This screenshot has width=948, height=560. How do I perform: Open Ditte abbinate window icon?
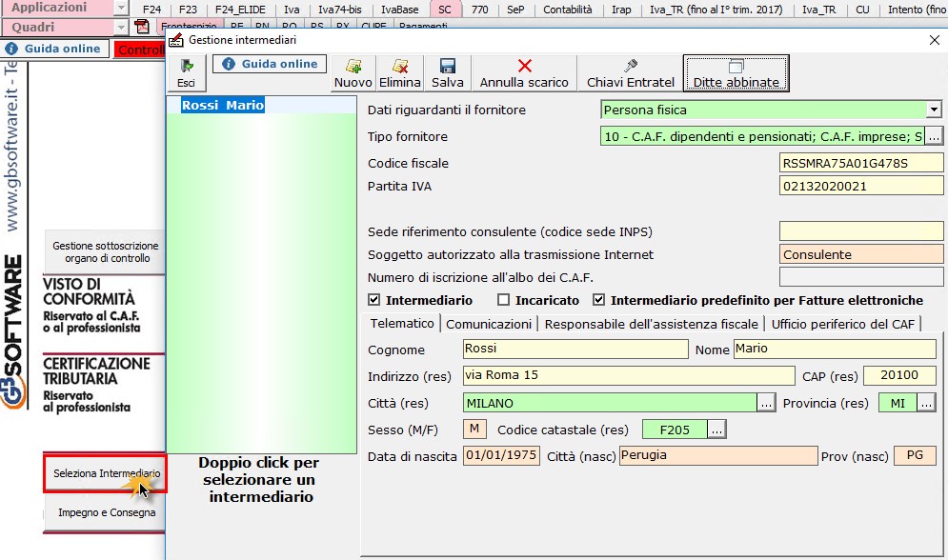[x=736, y=66]
